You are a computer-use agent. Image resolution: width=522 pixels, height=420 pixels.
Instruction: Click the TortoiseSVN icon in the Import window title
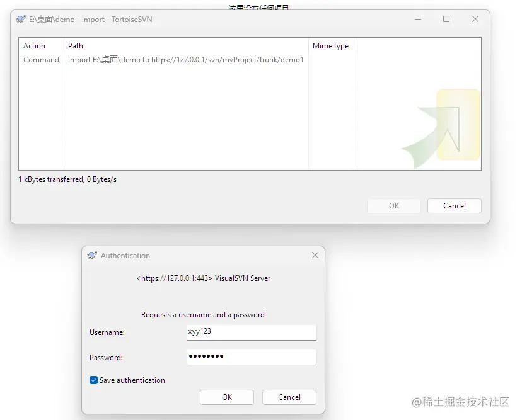(21, 20)
